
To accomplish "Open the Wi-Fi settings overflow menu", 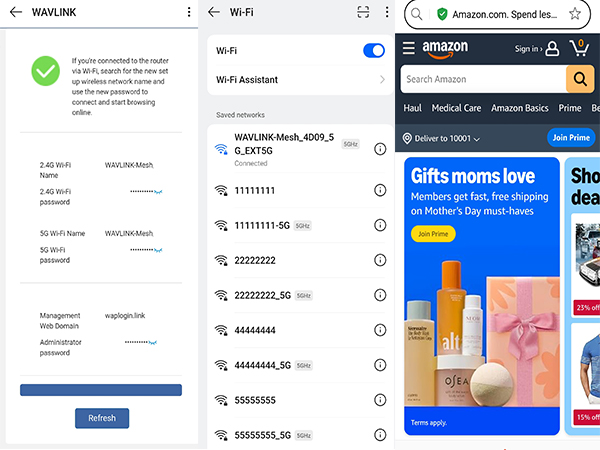I will pyautogui.click(x=387, y=12).
